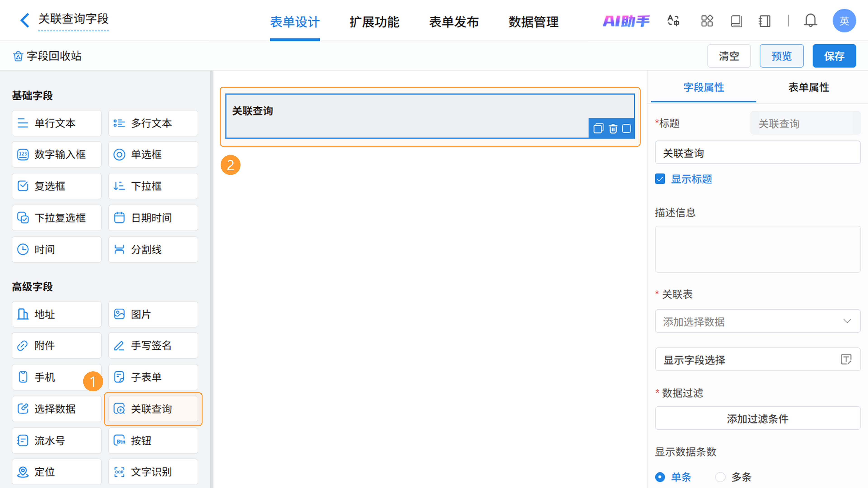The image size is (868, 488).
Task: Add a 文字识别 OCR field
Action: tap(153, 472)
